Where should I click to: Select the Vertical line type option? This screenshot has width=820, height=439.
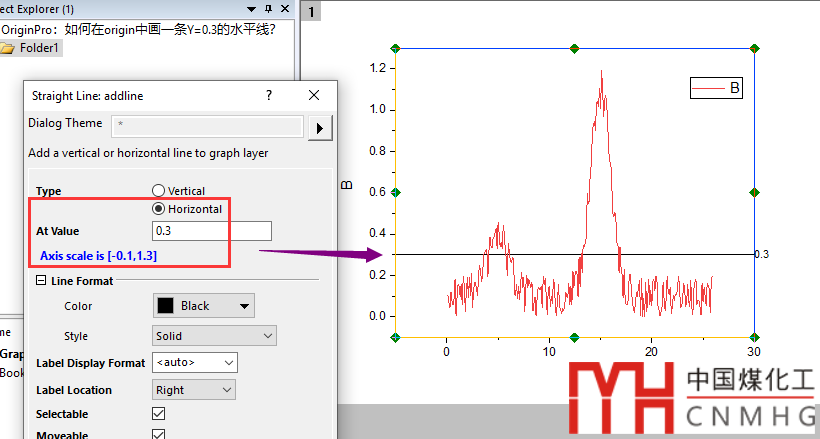(x=158, y=191)
